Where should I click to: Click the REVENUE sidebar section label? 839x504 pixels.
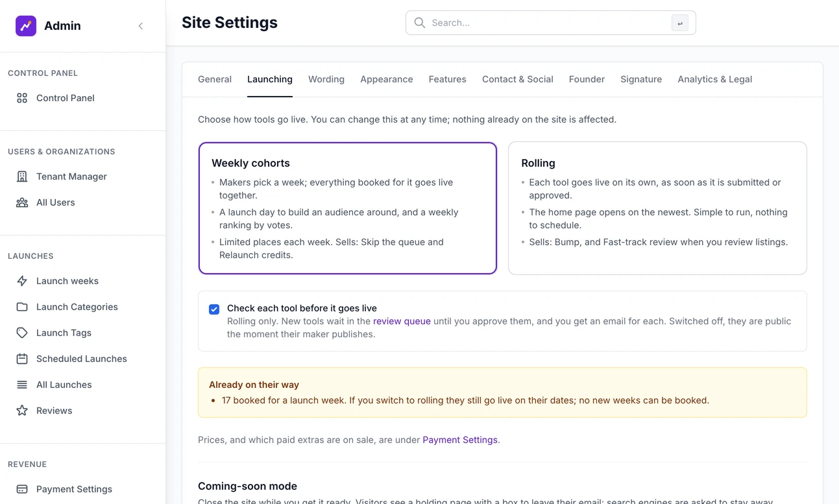(x=27, y=464)
